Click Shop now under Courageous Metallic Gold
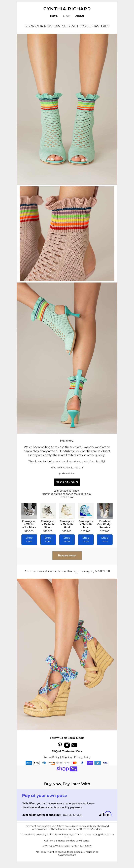The image size is (134, 868). pos(67,539)
